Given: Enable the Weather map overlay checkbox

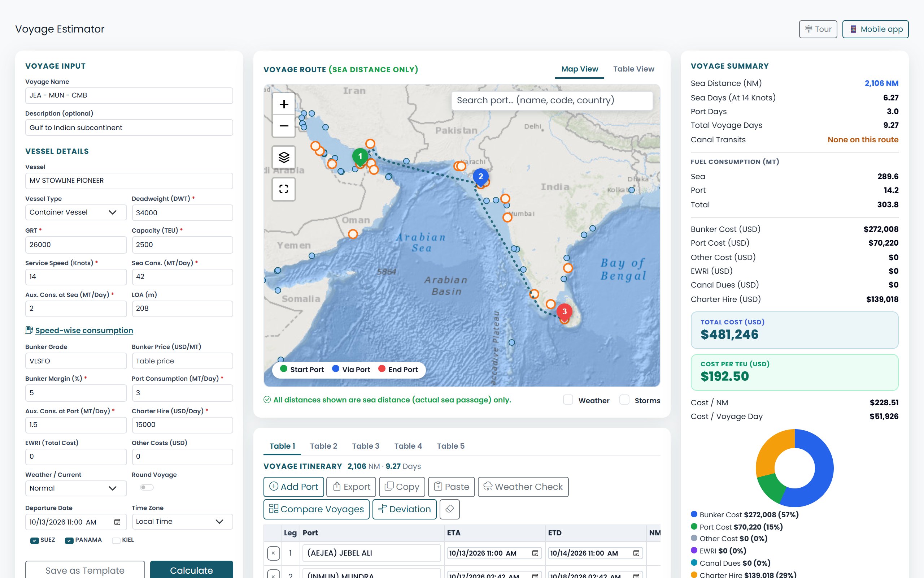Looking at the screenshot, I should coord(568,400).
